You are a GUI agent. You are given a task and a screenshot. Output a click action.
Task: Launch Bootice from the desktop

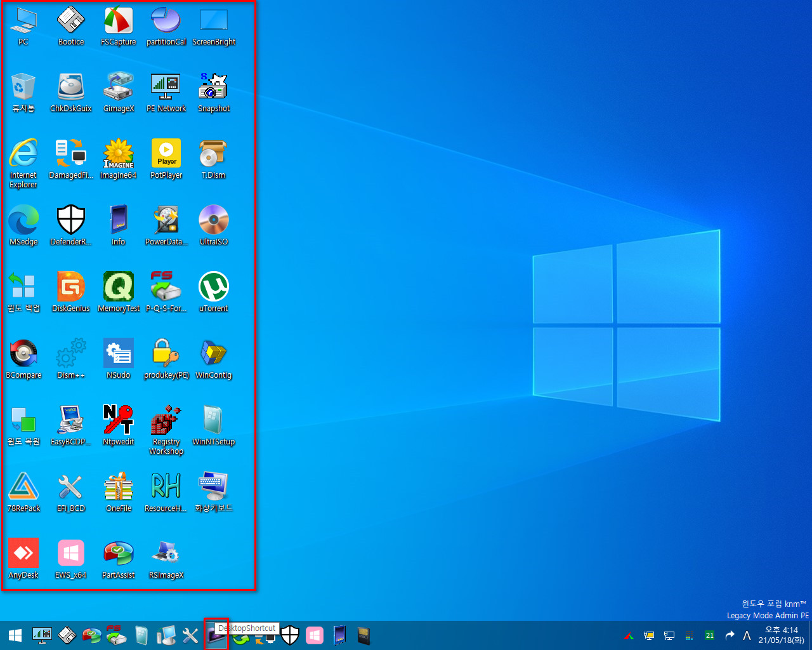pos(71,27)
